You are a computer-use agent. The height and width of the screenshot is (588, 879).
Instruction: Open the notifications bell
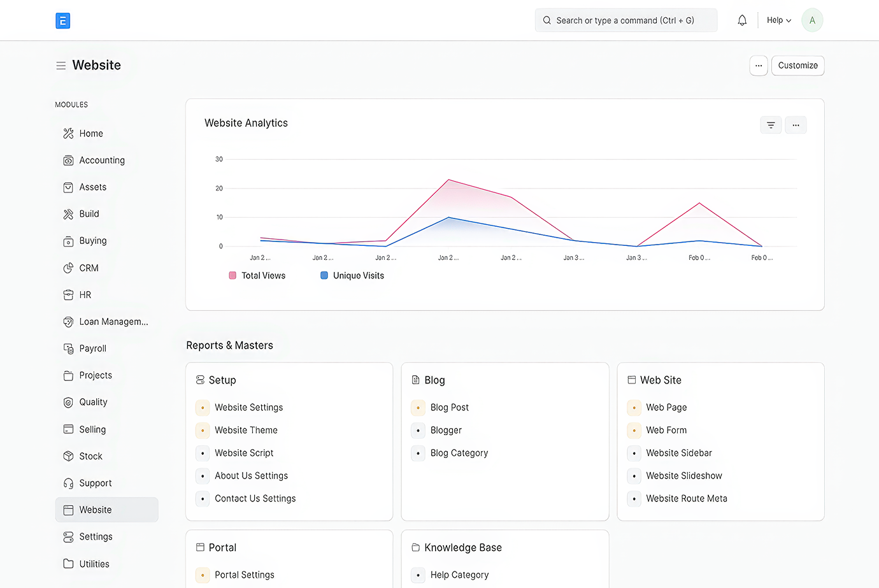742,20
